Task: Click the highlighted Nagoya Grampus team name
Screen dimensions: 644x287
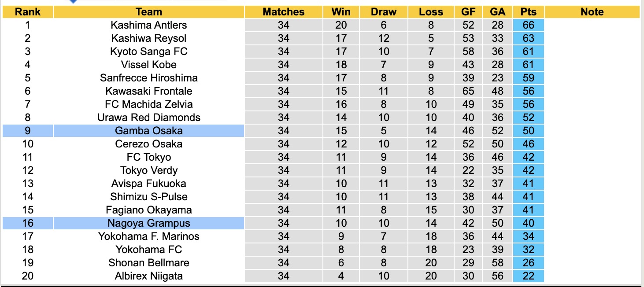Action: coord(149,223)
